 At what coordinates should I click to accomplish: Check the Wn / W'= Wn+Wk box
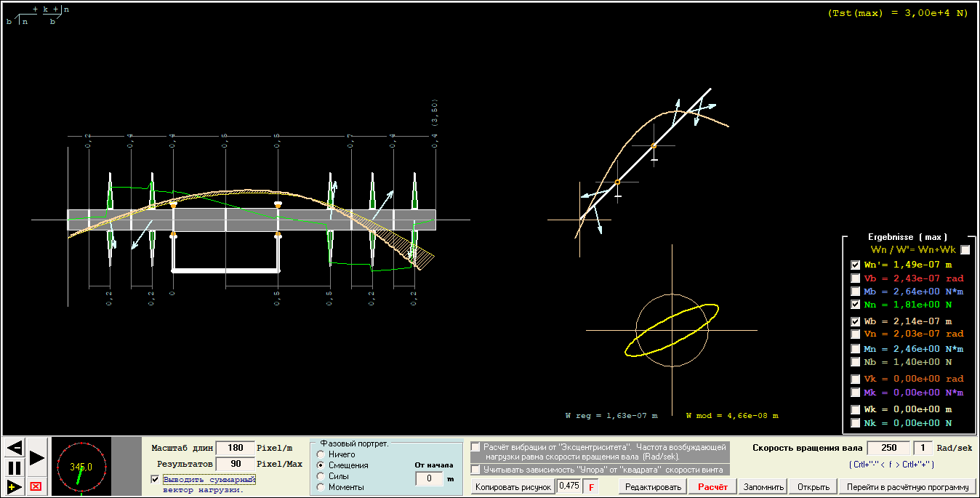[x=965, y=250]
